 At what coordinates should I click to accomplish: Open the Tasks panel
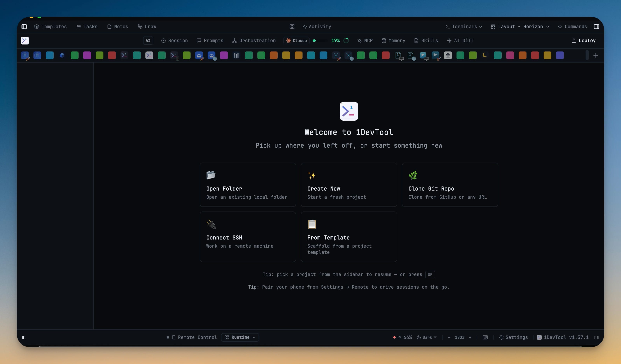(x=87, y=27)
